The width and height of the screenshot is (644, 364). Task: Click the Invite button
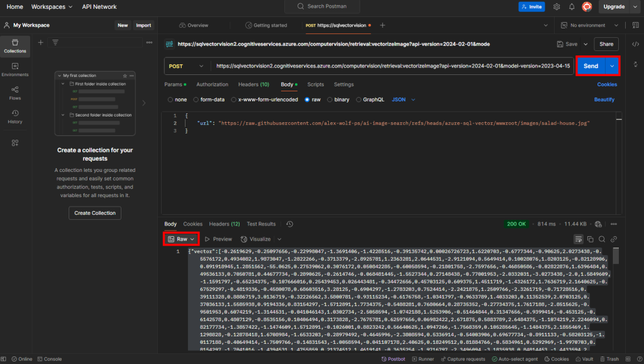[531, 6]
